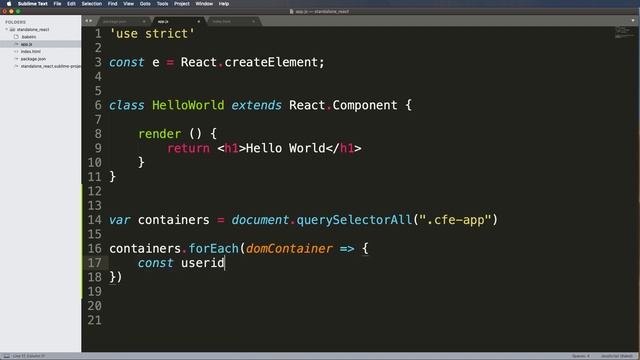This screenshot has width=640, height=360.
Task: Click the line and column indicator
Action: 29,356
